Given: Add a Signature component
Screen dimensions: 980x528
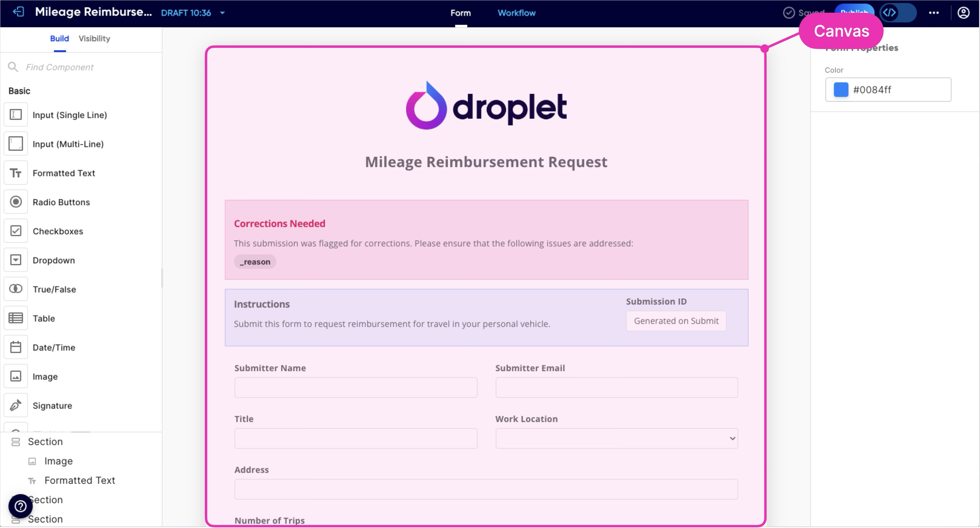Looking at the screenshot, I should pos(52,406).
